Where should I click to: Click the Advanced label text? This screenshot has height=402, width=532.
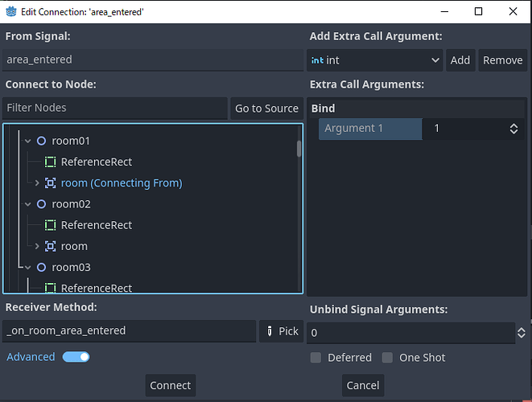click(x=31, y=357)
